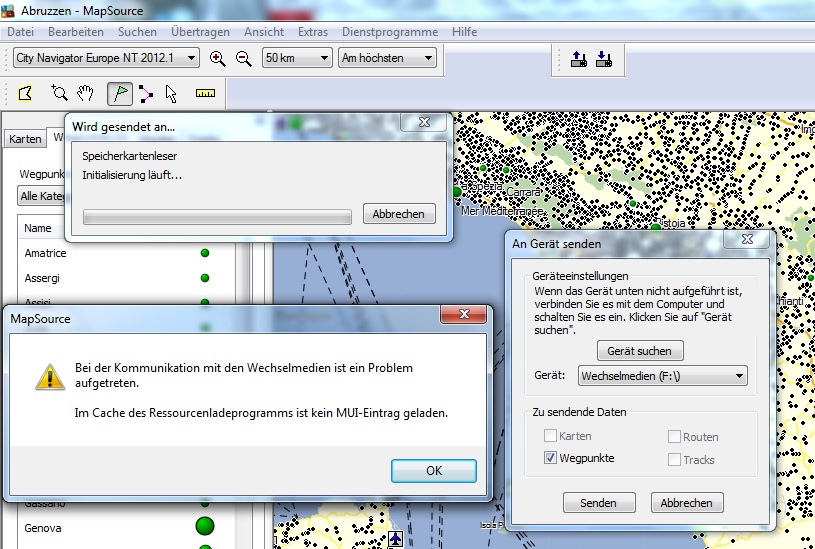
Task: Open the Ansicht menu
Action: tap(264, 32)
